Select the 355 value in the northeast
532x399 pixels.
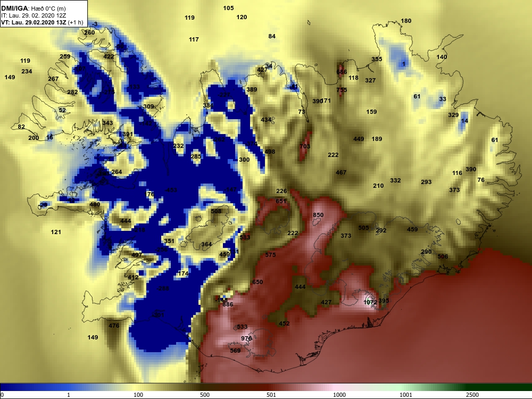coord(377,59)
